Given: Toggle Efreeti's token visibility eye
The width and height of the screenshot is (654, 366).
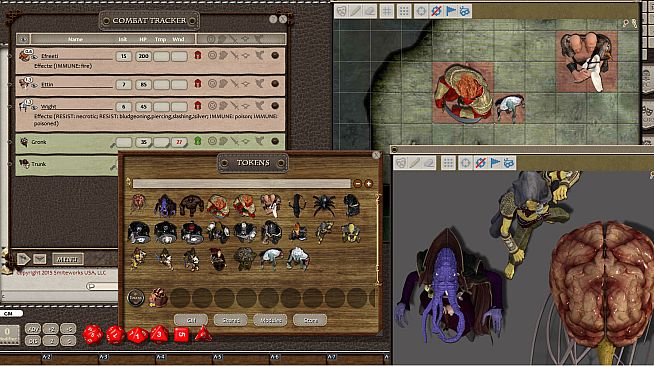Looking at the screenshot, I should click(x=35, y=57).
